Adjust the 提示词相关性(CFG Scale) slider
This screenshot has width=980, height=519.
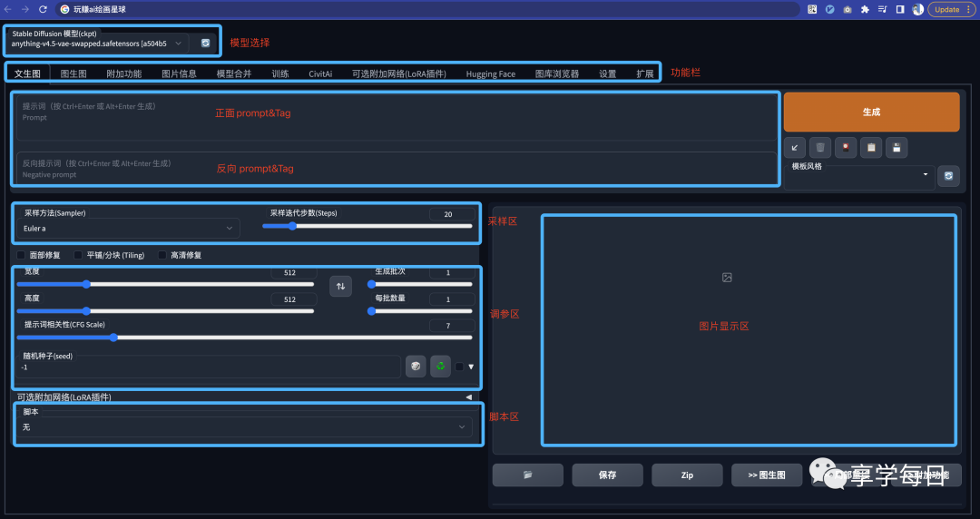pyautogui.click(x=244, y=338)
